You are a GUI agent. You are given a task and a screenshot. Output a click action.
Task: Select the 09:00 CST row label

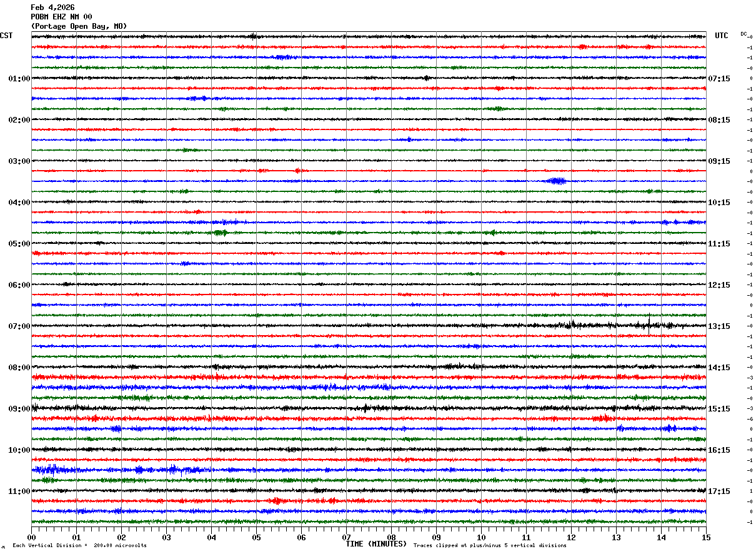pyautogui.click(x=19, y=409)
